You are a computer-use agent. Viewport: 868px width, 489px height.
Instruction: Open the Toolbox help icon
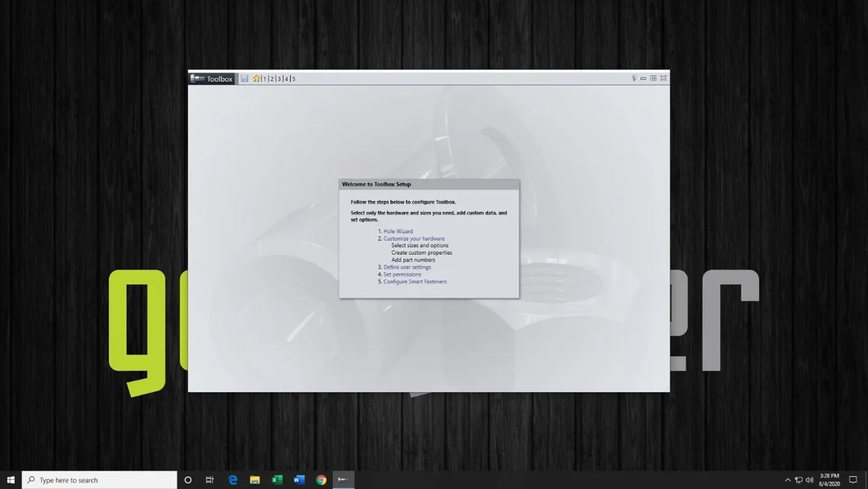[x=634, y=78]
